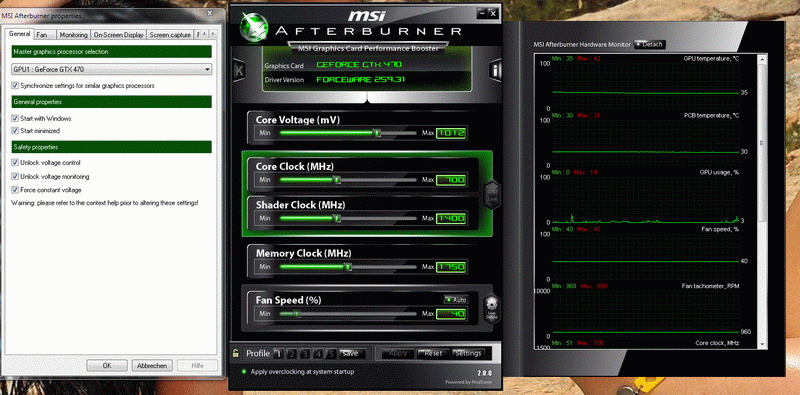Click the Memory Clock value field 1750
This screenshot has height=395, width=800.
[x=452, y=267]
